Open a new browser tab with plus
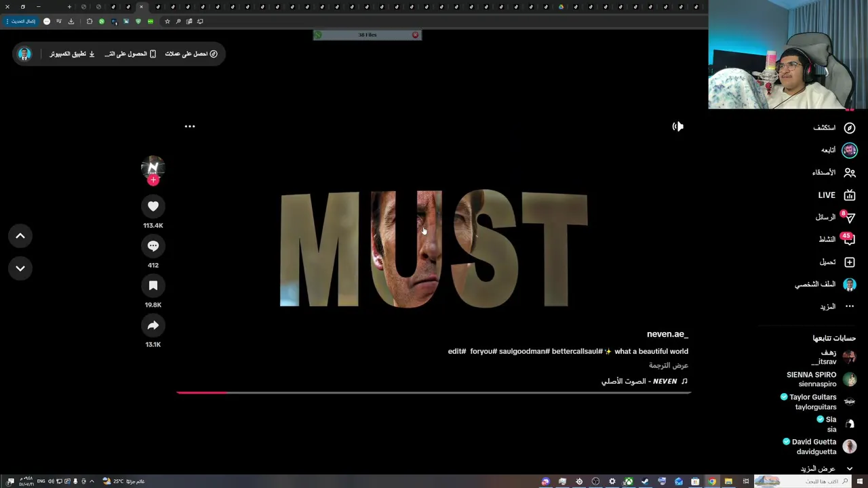 click(69, 7)
